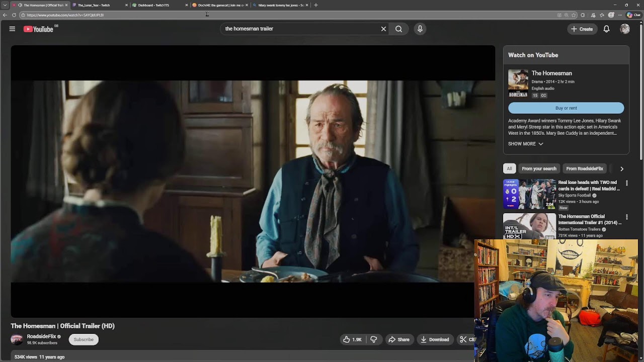
Task: Open the notifications bell
Action: coord(606,29)
